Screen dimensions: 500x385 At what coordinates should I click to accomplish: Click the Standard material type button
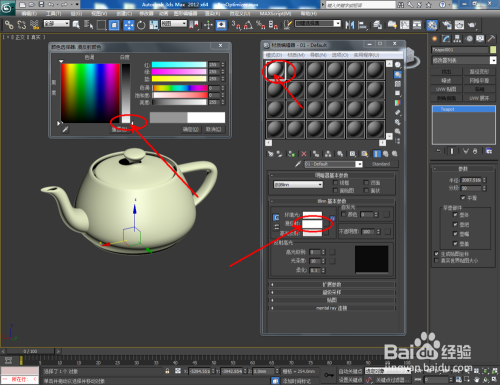381,164
